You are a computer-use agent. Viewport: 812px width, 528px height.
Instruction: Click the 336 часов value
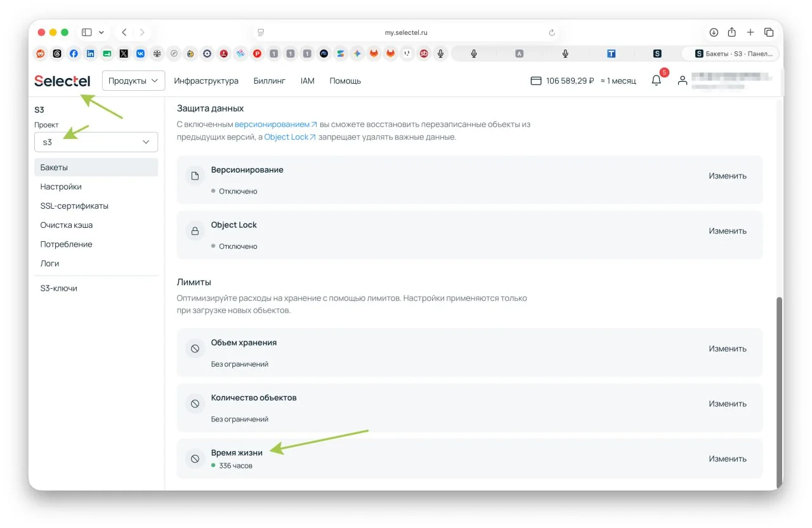(x=235, y=466)
